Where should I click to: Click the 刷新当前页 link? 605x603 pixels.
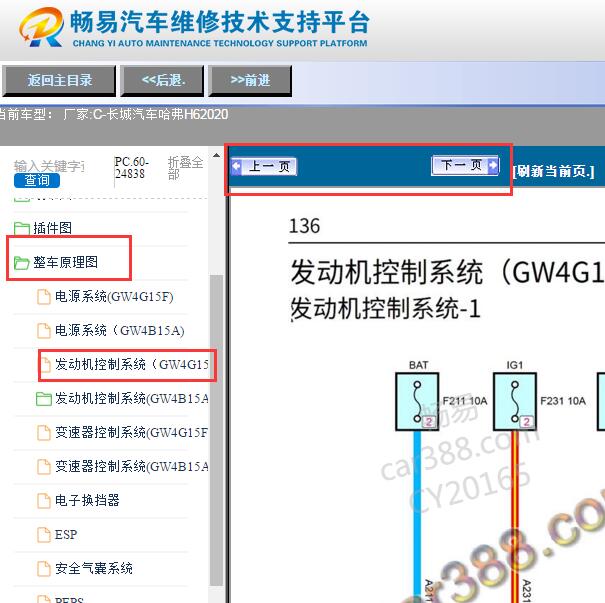[554, 171]
